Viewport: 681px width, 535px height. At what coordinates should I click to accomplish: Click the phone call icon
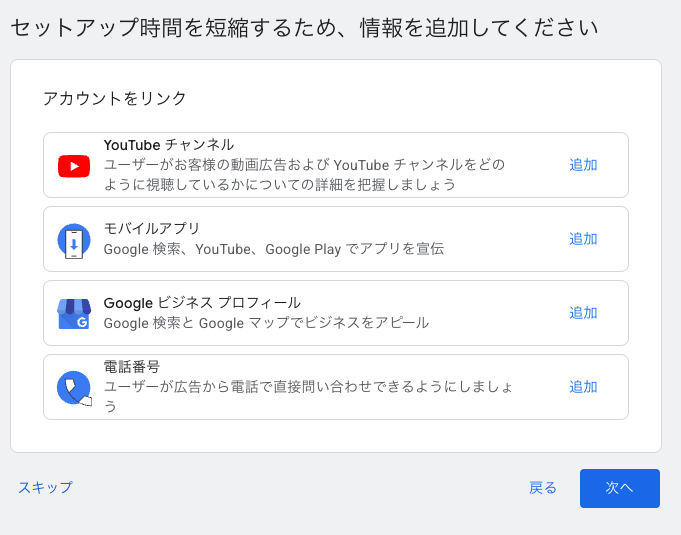pyautogui.click(x=74, y=387)
